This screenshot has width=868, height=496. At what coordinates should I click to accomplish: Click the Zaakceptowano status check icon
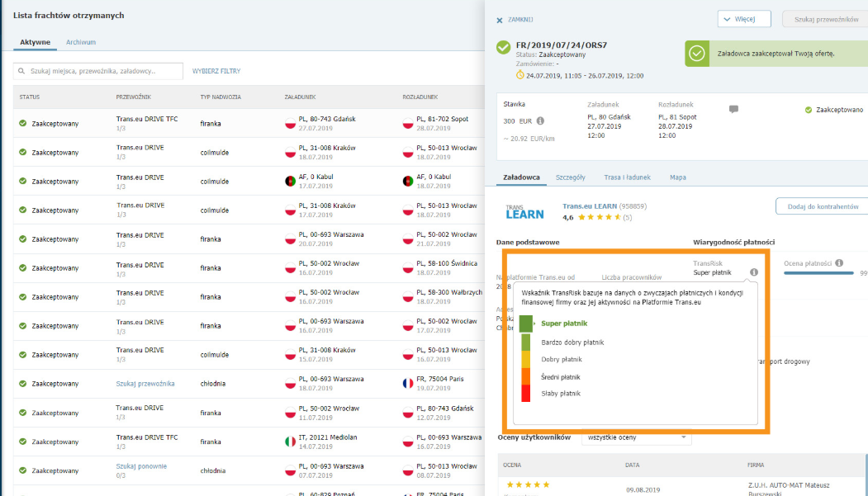(809, 110)
